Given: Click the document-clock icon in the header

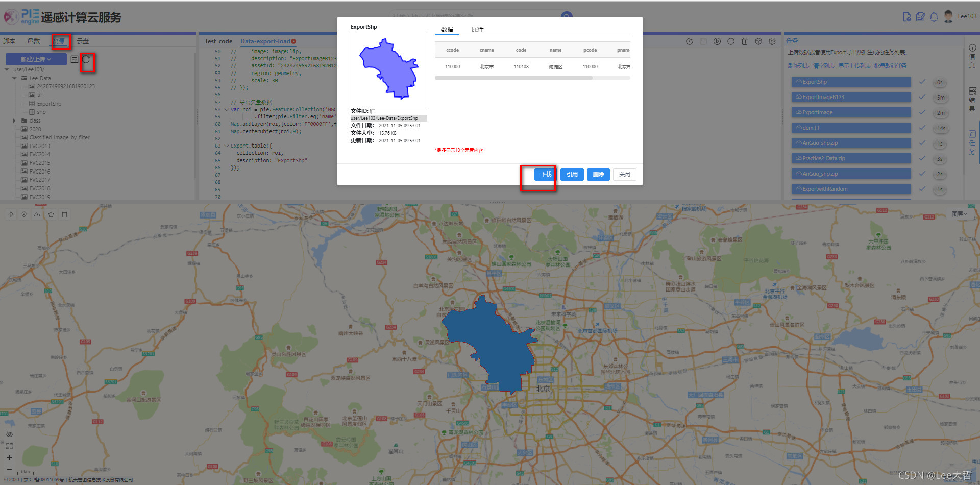Looking at the screenshot, I should pos(907,17).
